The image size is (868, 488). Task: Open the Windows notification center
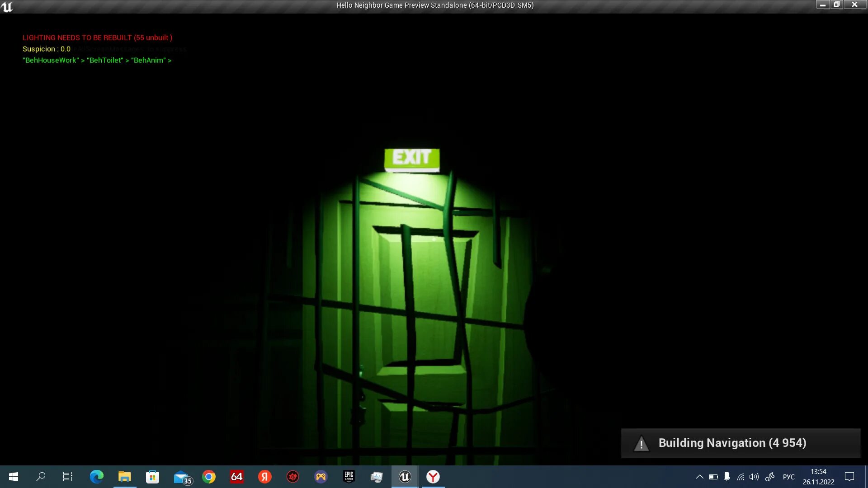(x=849, y=477)
